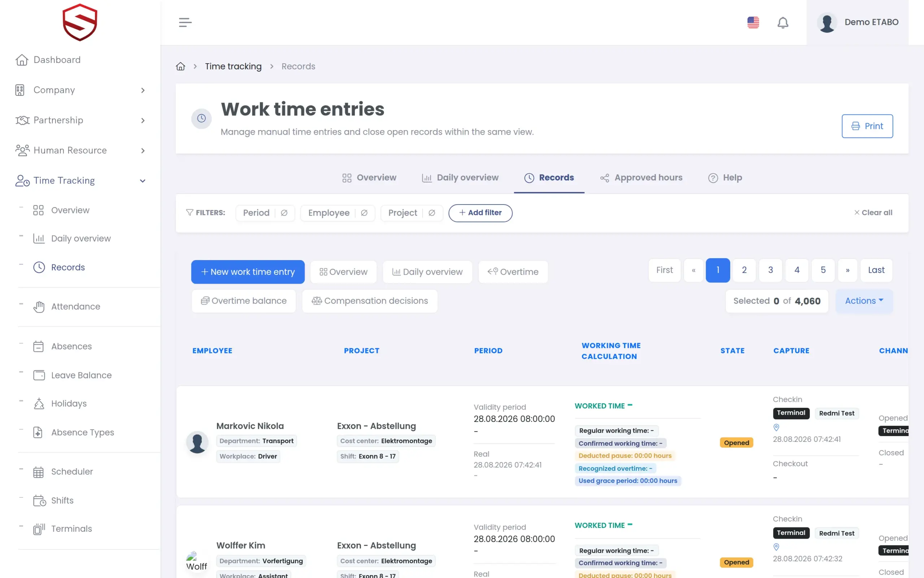Click the Overtime button
The height and width of the screenshot is (578, 924).
tap(513, 272)
